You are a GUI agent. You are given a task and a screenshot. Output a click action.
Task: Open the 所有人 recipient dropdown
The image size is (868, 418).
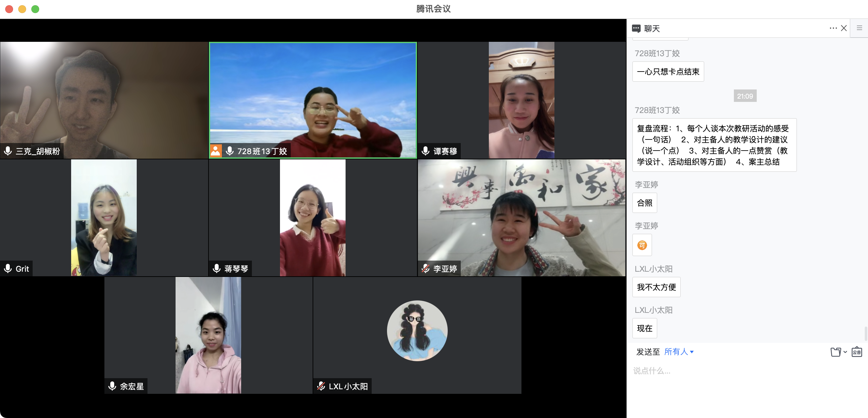pyautogui.click(x=676, y=352)
